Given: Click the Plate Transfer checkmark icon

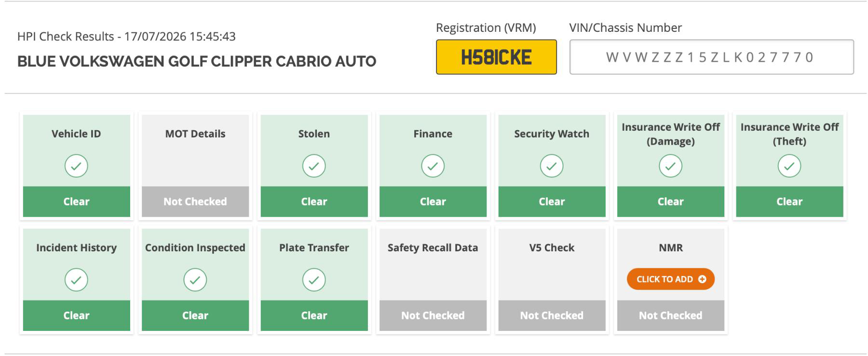Looking at the screenshot, I should click(x=314, y=280).
